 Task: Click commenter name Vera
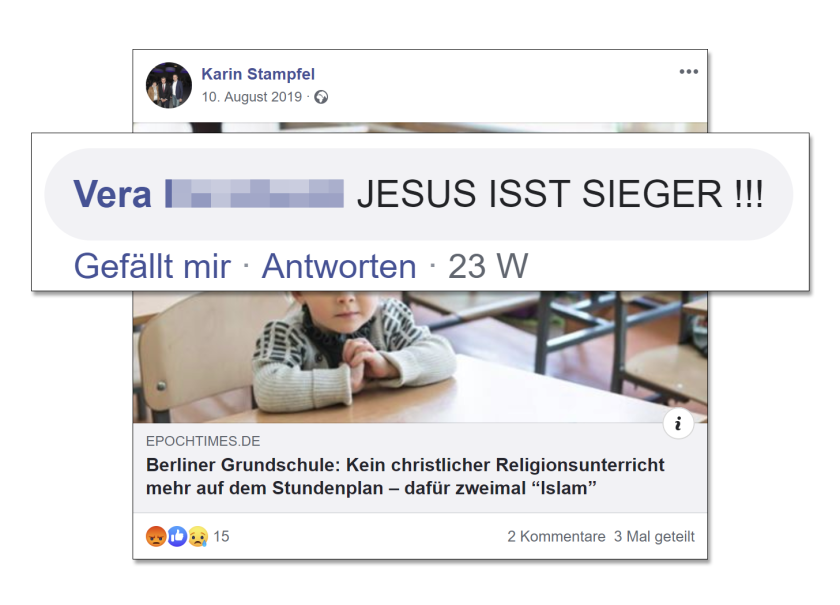112,194
